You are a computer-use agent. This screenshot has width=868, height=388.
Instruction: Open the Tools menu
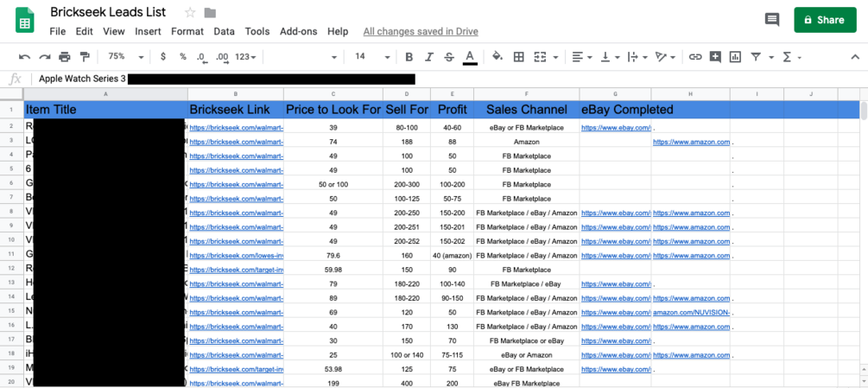coord(257,32)
